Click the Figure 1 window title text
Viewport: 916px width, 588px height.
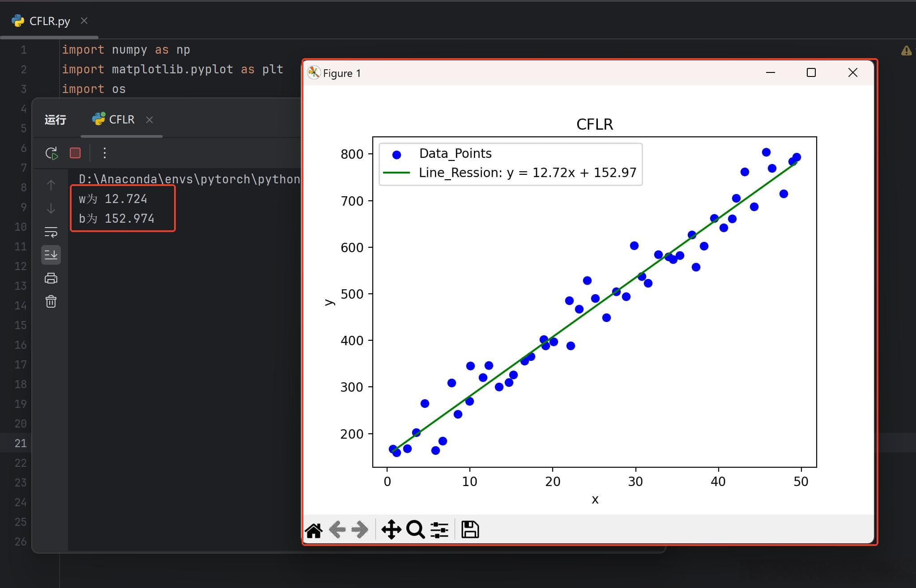[342, 73]
